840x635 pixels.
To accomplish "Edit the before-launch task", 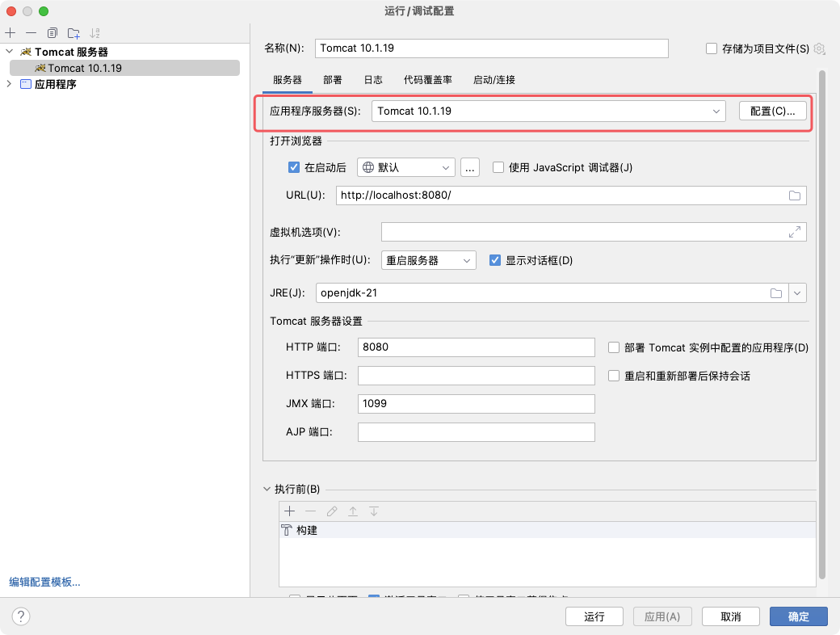I will [332, 511].
